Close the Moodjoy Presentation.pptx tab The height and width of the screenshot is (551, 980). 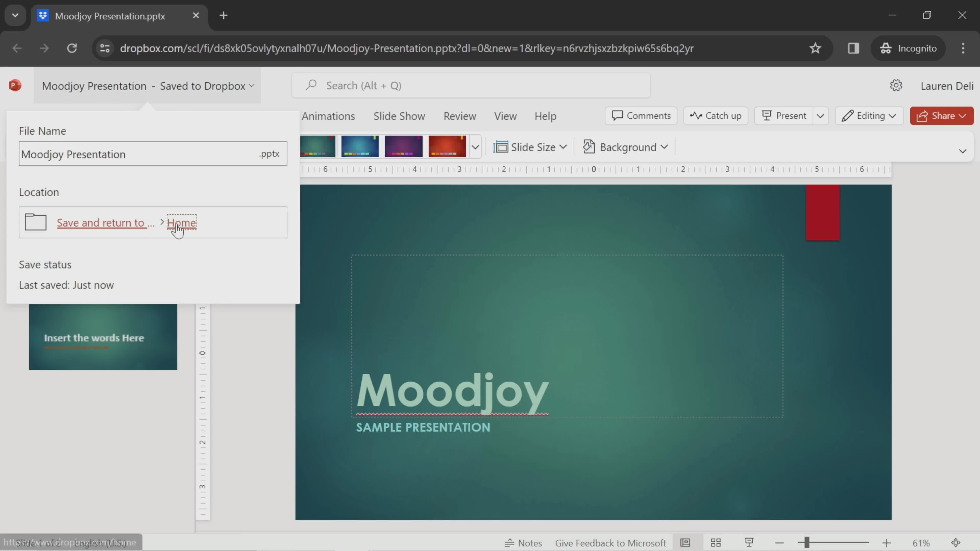pos(196,16)
